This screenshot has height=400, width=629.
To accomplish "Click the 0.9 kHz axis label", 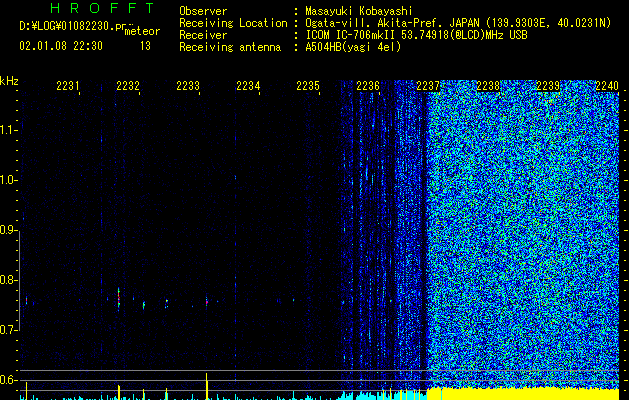I will pos(8,230).
